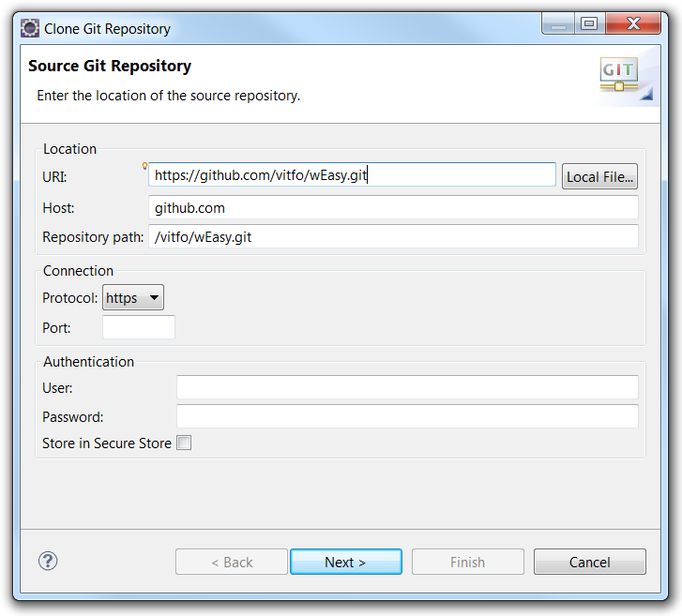This screenshot has height=616, width=682.
Task: Click the 'Protocol:' label
Action: tap(70, 298)
